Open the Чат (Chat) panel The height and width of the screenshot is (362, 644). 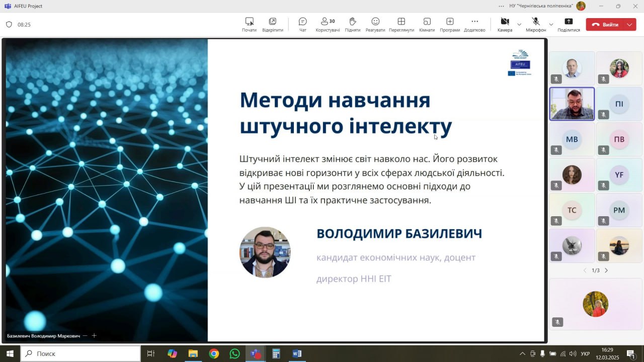302,24
